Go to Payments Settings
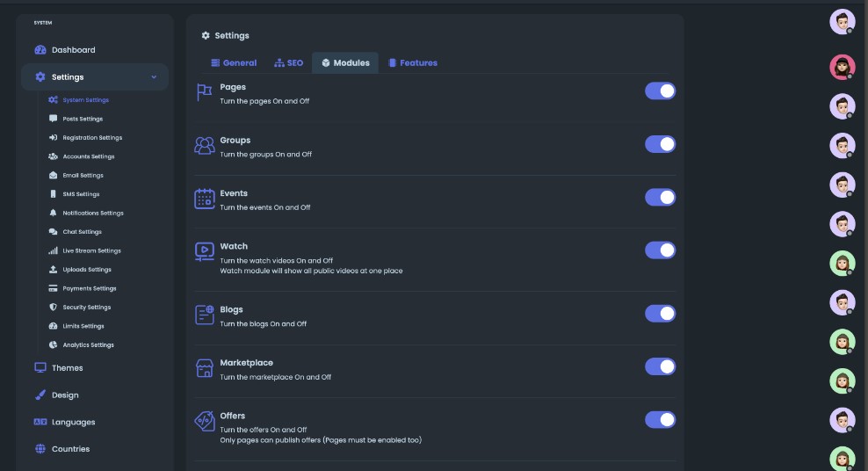Screen dimensions: 868x471 (90, 288)
